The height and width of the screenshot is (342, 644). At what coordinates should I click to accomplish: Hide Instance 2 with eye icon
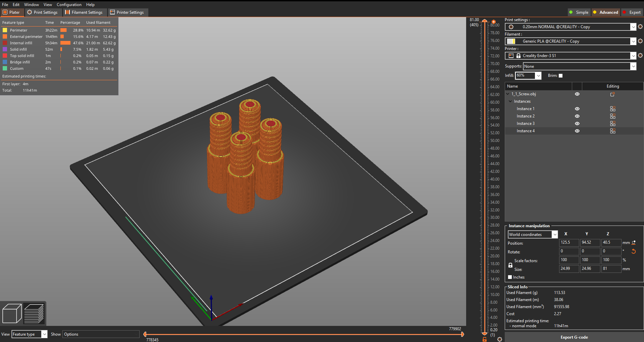tap(577, 116)
